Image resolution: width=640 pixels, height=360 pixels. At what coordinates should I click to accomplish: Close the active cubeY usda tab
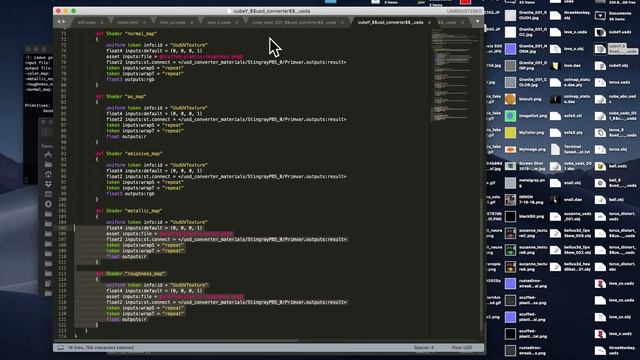tap(429, 22)
